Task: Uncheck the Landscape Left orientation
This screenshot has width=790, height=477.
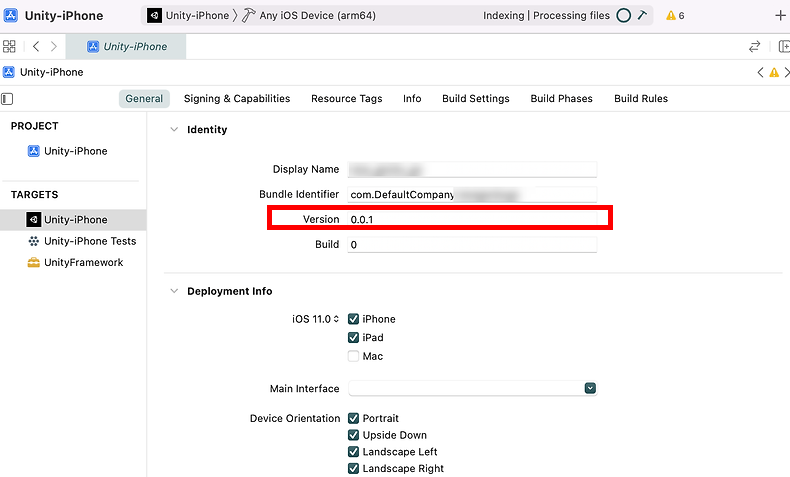Action: (x=353, y=452)
